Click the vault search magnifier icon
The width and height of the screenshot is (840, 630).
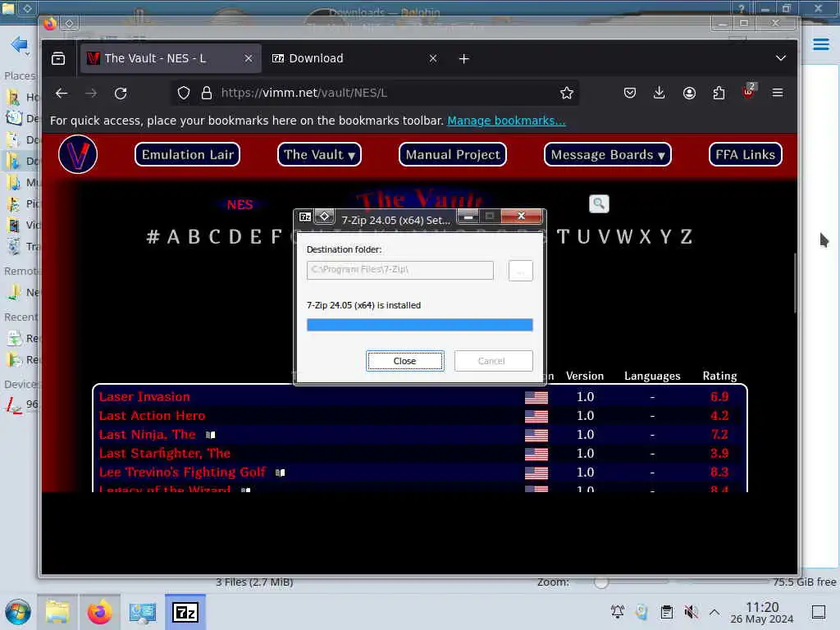tap(599, 203)
